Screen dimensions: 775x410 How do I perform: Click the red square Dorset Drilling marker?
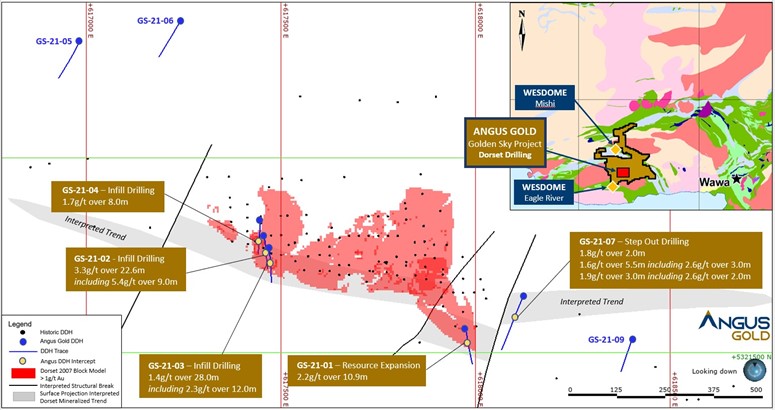(x=622, y=172)
